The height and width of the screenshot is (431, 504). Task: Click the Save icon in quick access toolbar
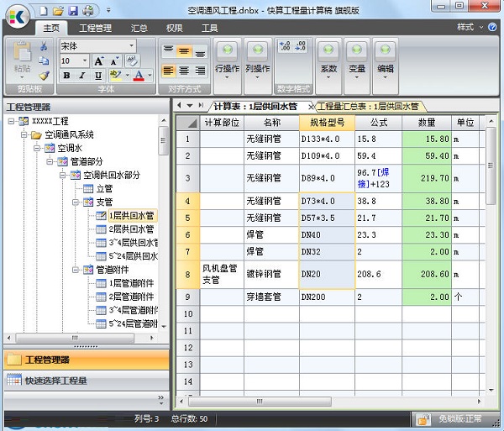click(73, 10)
